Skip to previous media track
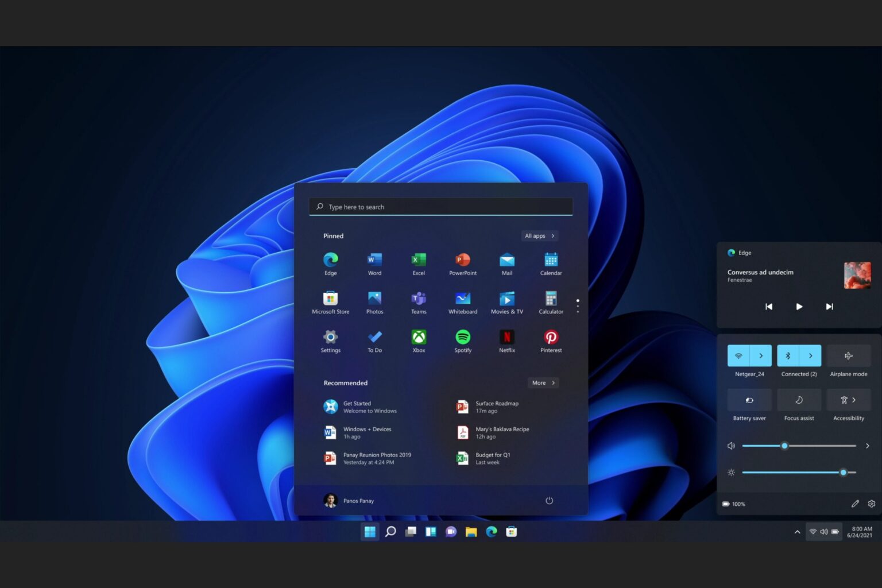 tap(769, 307)
